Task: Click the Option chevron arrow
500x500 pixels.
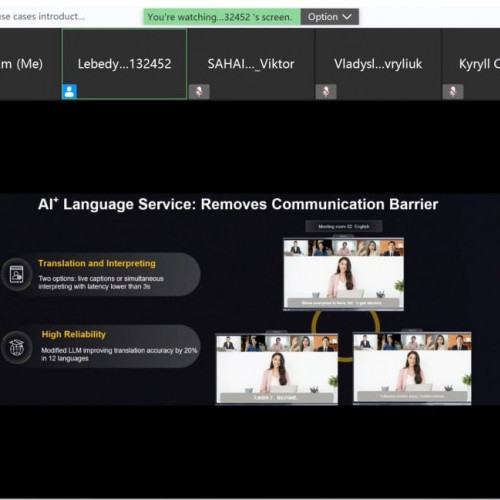Action: [x=347, y=17]
